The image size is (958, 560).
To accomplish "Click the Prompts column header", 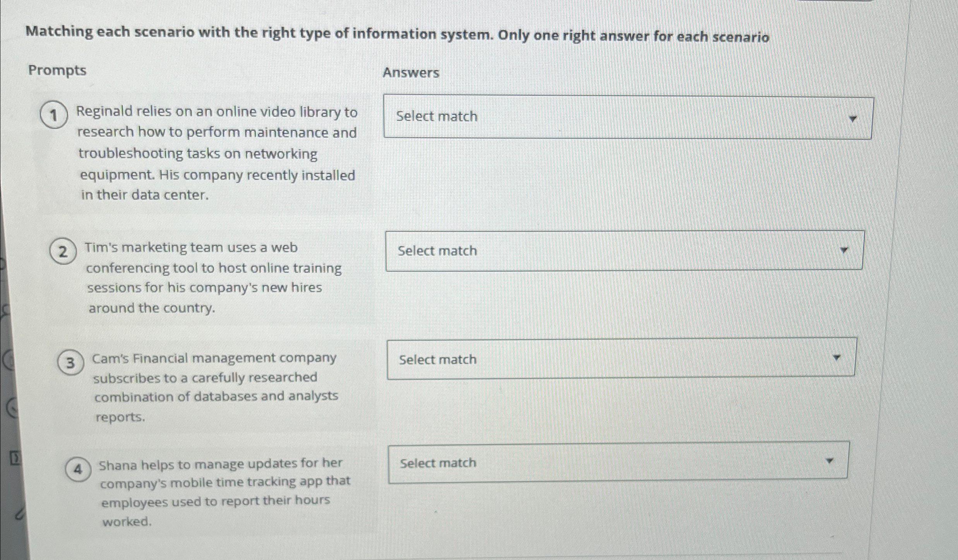I will tap(58, 70).
